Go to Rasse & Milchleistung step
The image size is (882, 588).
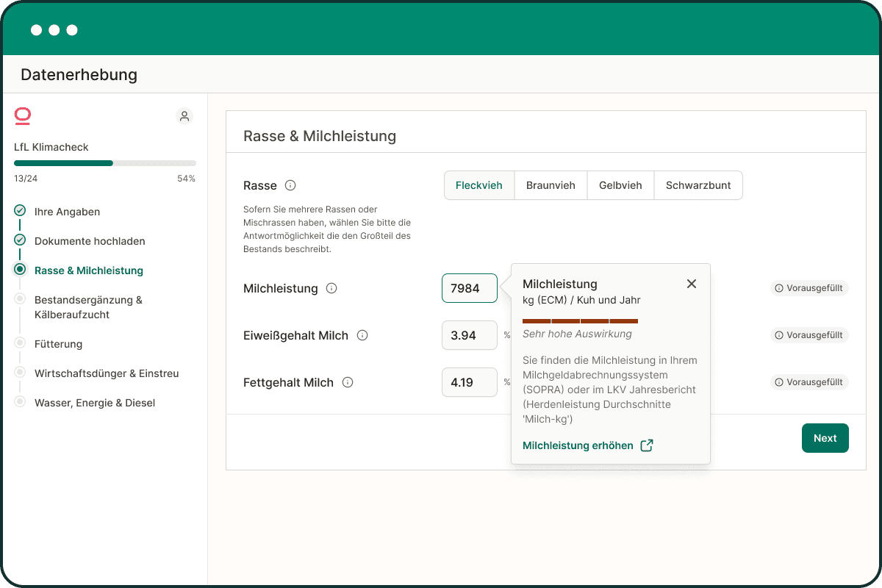[x=89, y=270]
